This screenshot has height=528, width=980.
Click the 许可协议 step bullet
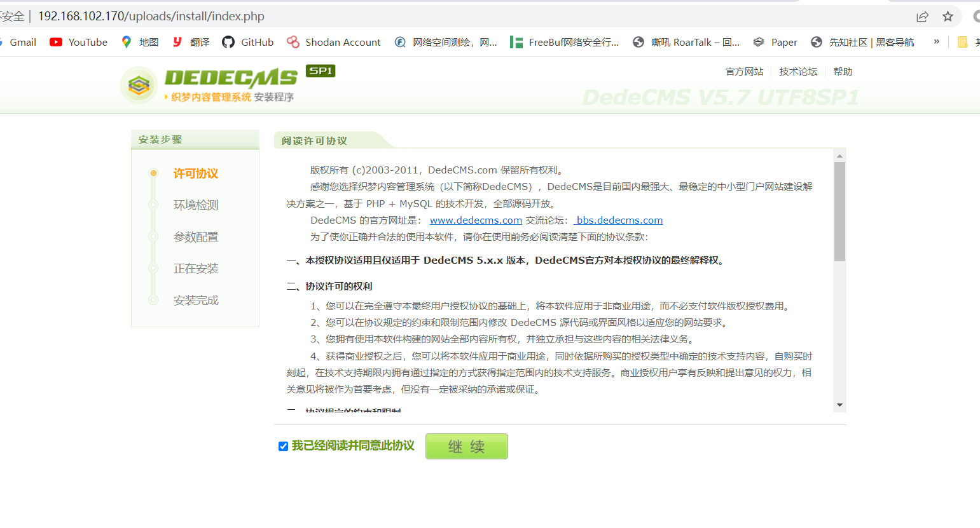coord(153,173)
